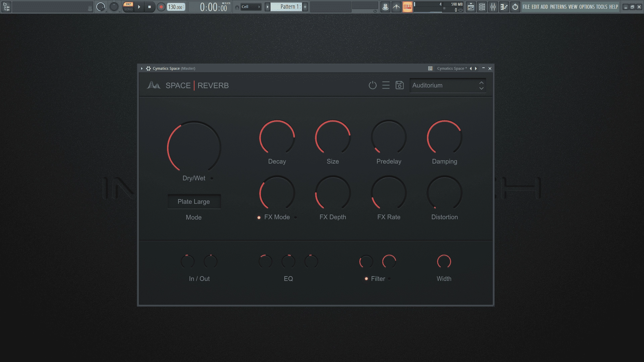
Task: Open the ADD menu
Action: click(544, 7)
